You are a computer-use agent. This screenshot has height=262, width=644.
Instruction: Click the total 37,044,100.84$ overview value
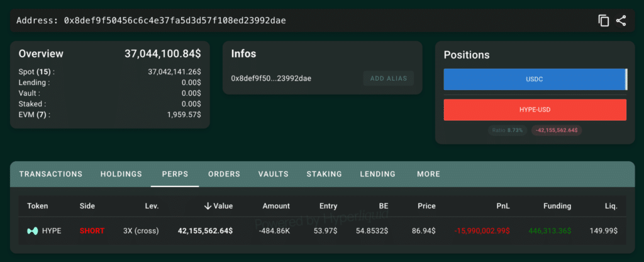[x=163, y=54]
